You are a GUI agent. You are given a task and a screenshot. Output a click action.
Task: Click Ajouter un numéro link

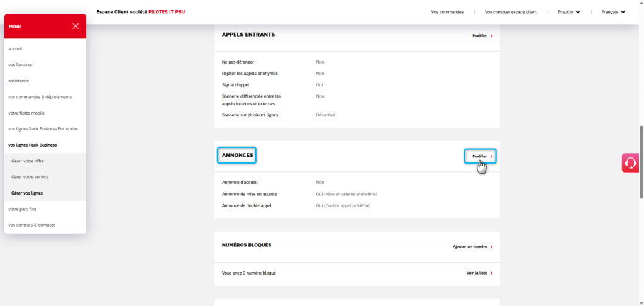[x=472, y=247]
